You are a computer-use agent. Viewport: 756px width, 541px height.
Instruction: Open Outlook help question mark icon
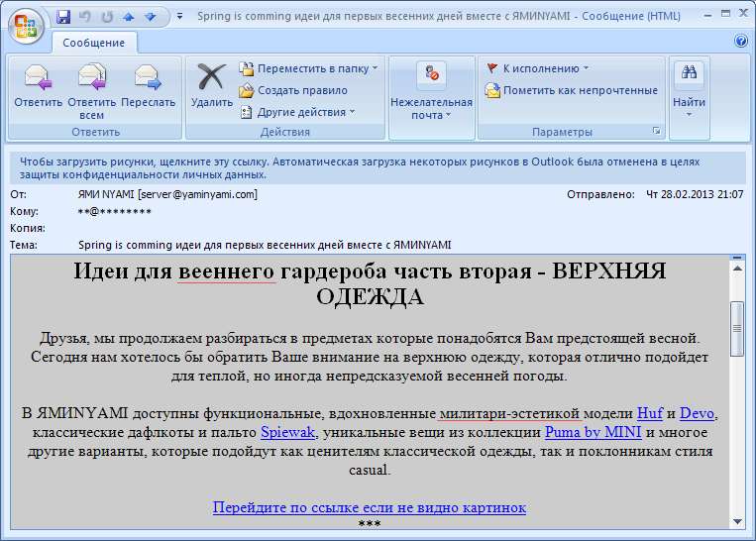point(741,41)
